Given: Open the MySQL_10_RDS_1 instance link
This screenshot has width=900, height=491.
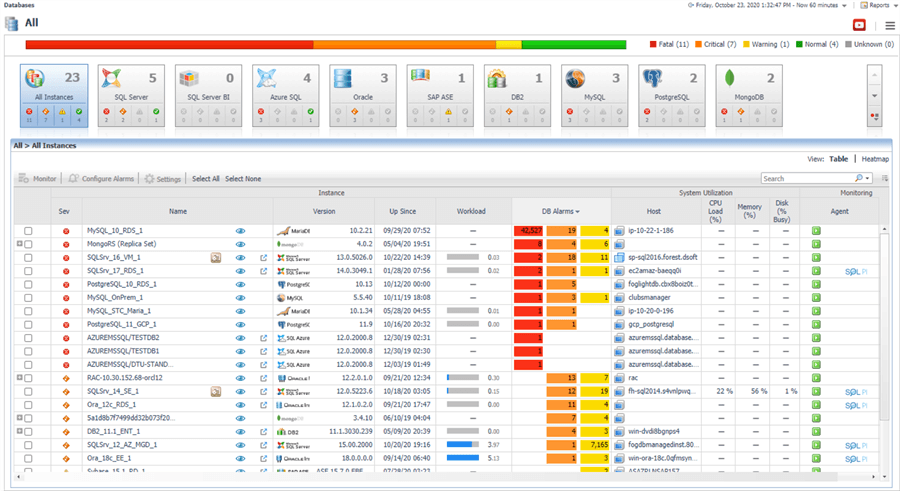Looking at the screenshot, I should coord(115,231).
